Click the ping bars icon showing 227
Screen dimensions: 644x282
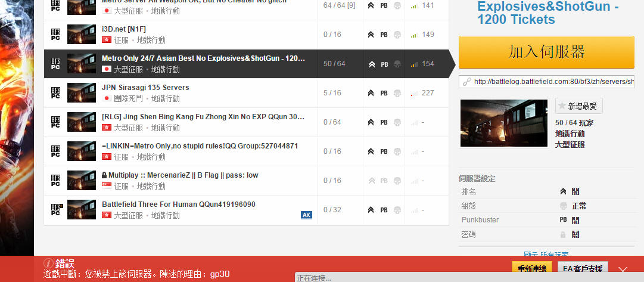[x=415, y=94]
